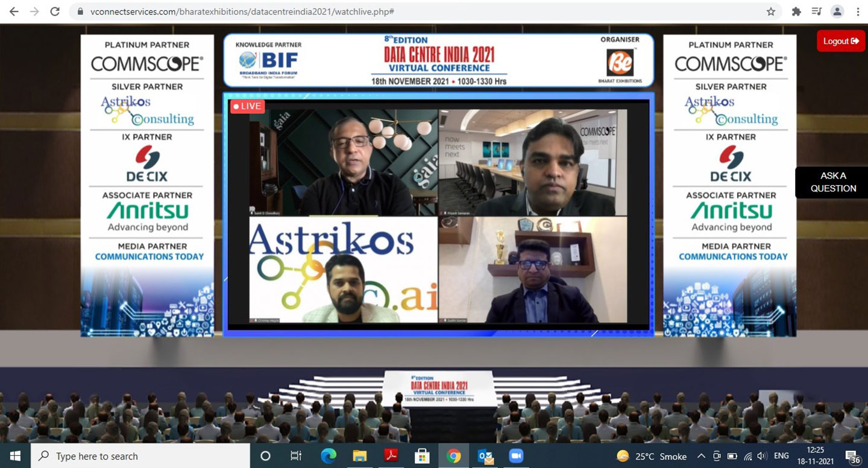
Task: Go forward with the browser forward arrow
Action: (x=34, y=11)
